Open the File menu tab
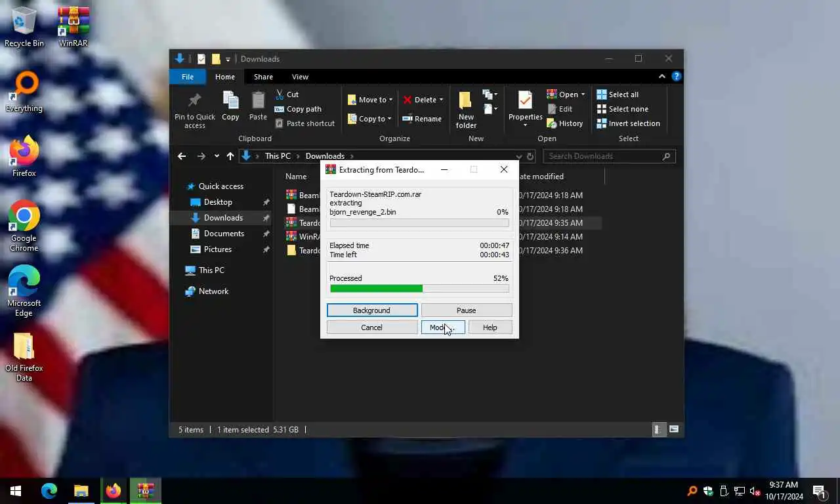840x504 pixels. tap(188, 77)
